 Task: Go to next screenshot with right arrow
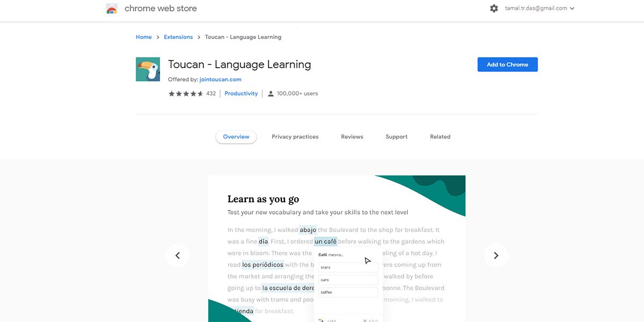coord(496,255)
